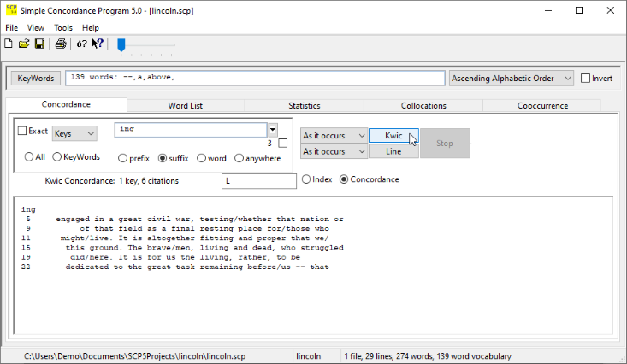Select the prefix radio button
Screen dimensions: 627x364
(123, 158)
